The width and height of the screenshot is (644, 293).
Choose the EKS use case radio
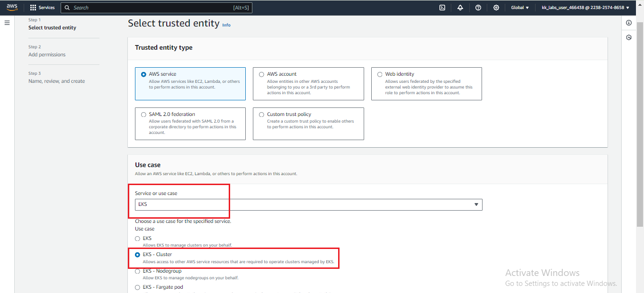pyautogui.click(x=138, y=239)
